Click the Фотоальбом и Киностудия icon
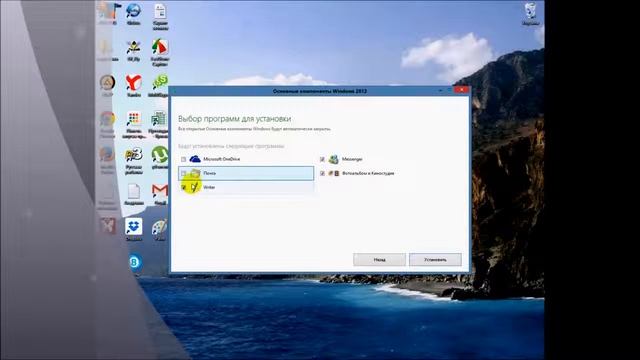This screenshot has width=640, height=360. (334, 173)
